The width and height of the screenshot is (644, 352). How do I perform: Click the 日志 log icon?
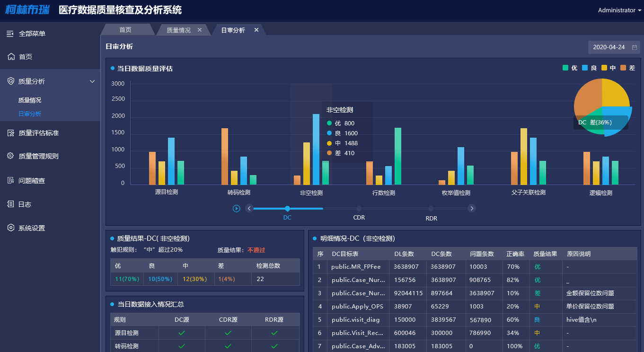pos(11,204)
